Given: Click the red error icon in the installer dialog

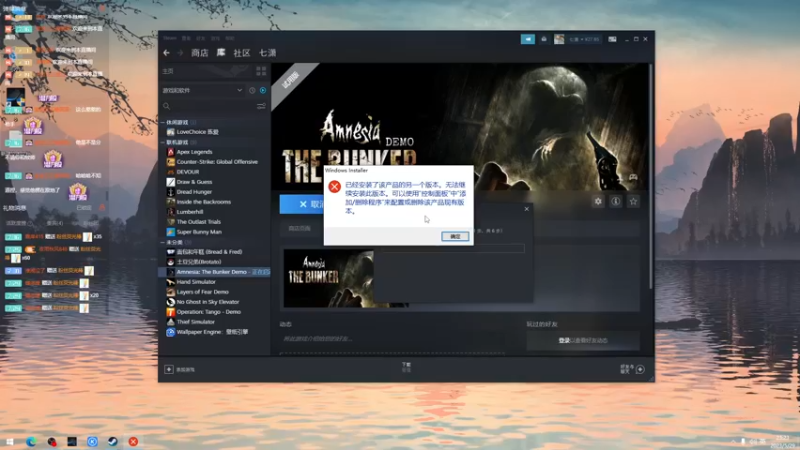Looking at the screenshot, I should [334, 187].
